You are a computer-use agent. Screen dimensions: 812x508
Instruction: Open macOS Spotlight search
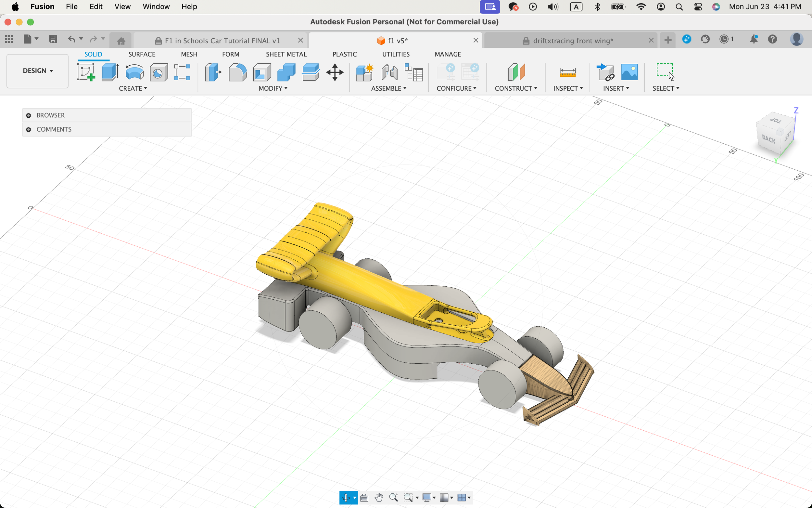click(679, 7)
